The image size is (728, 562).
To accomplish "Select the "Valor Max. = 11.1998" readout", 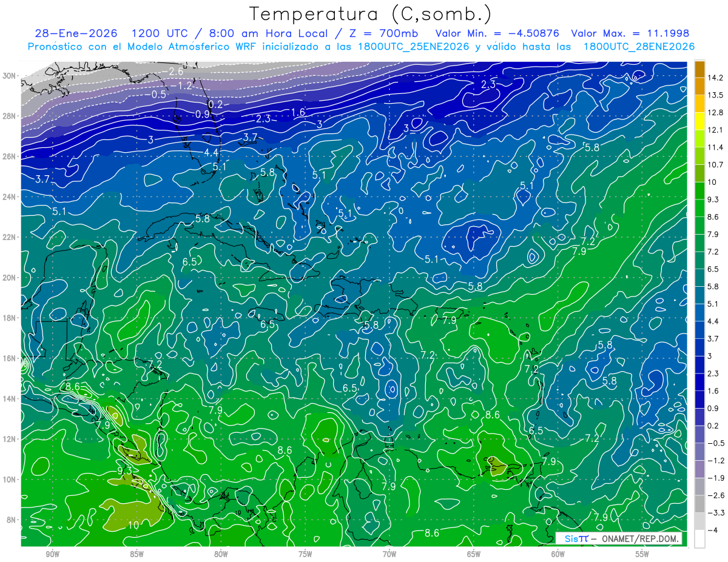I will click(630, 33).
